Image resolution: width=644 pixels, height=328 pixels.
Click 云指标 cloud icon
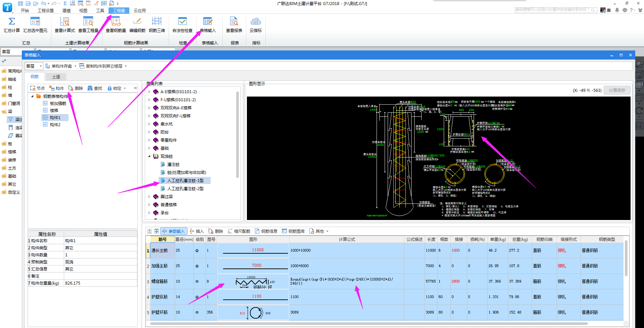pyautogui.click(x=256, y=22)
